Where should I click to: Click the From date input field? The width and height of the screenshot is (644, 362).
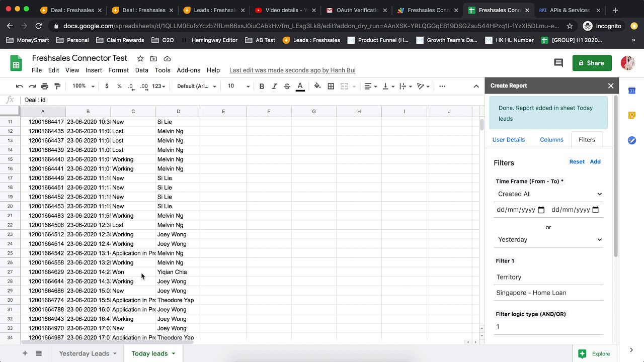tap(521, 210)
